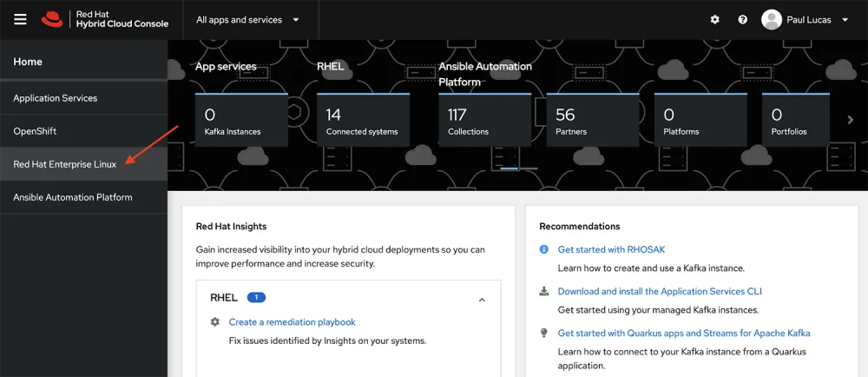Click the Ansible Automation Platform banner heading
Viewport: 868px width, 377px height.
click(485, 74)
